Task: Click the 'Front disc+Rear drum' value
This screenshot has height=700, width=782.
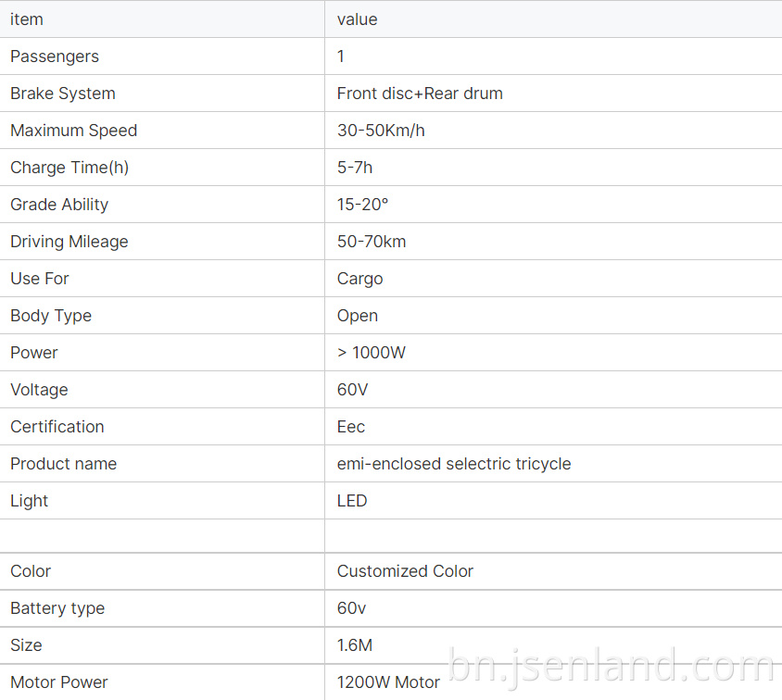Action: click(x=420, y=94)
